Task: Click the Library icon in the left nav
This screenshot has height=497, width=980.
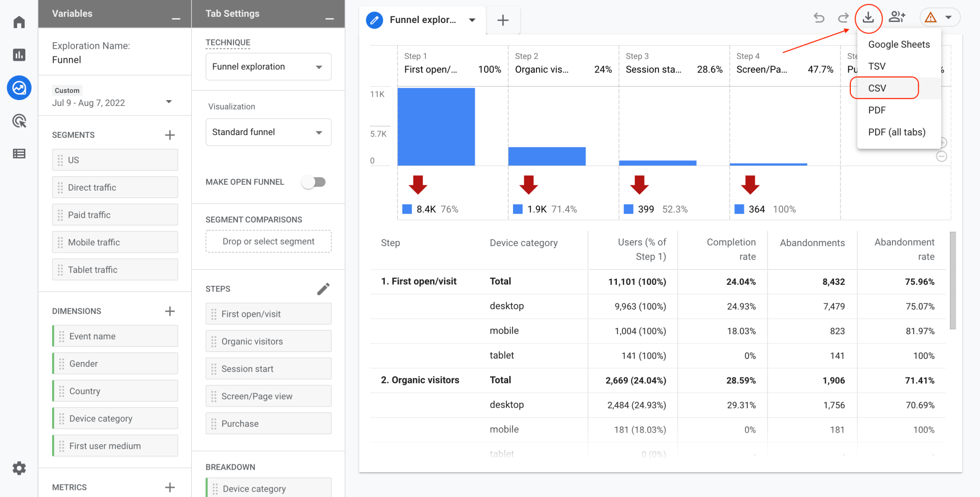Action: (19, 153)
